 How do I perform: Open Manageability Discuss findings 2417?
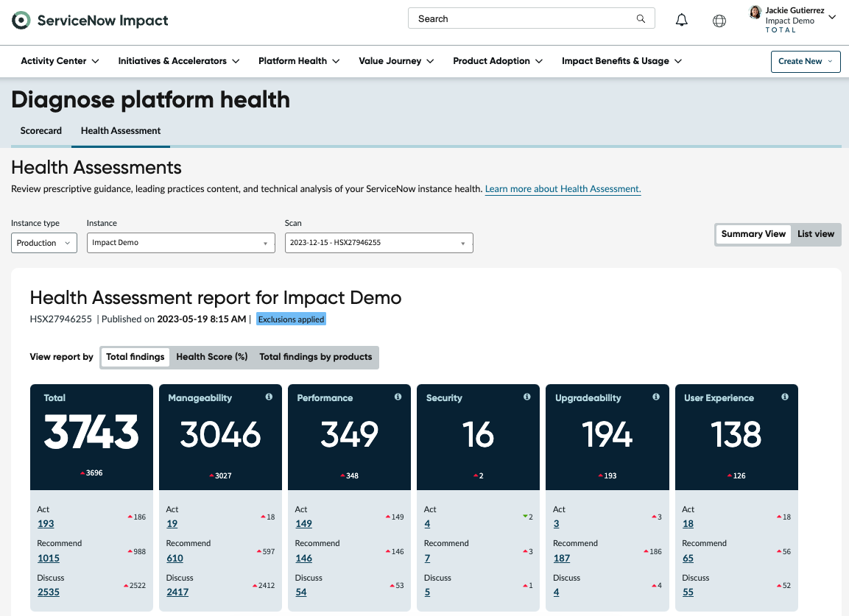[177, 592]
